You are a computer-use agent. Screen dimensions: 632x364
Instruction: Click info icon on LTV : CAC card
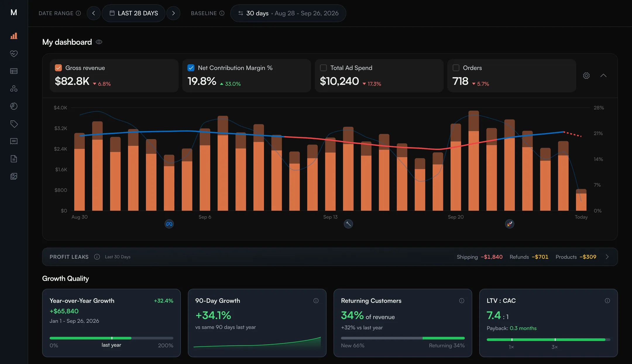[607, 301]
